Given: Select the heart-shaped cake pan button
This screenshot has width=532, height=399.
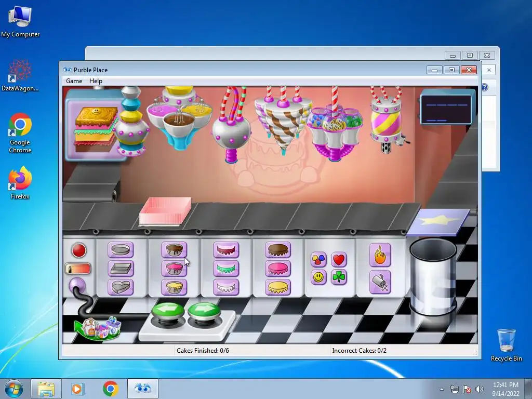Looking at the screenshot, I should tap(121, 287).
